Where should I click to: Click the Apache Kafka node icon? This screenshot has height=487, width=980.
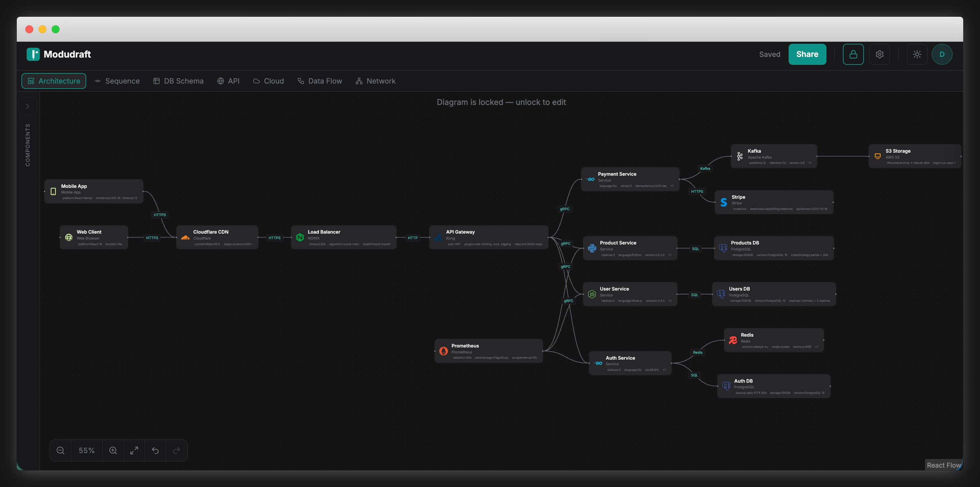pos(740,156)
